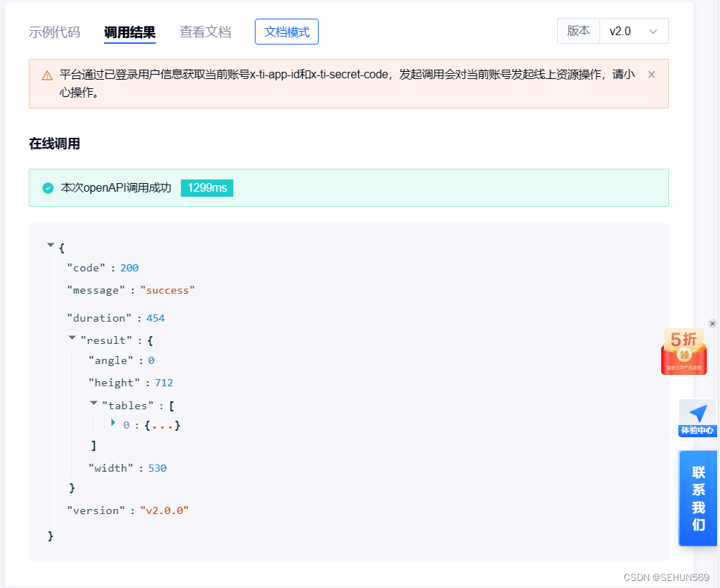Switch to the 示例代码 tab
The height and width of the screenshot is (588, 720).
pyautogui.click(x=55, y=32)
